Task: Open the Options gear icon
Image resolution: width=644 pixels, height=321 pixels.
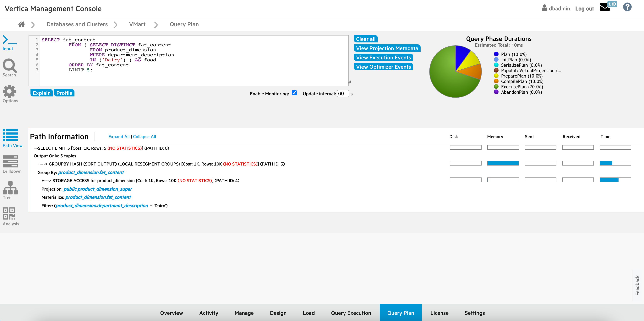Action: tap(9, 91)
